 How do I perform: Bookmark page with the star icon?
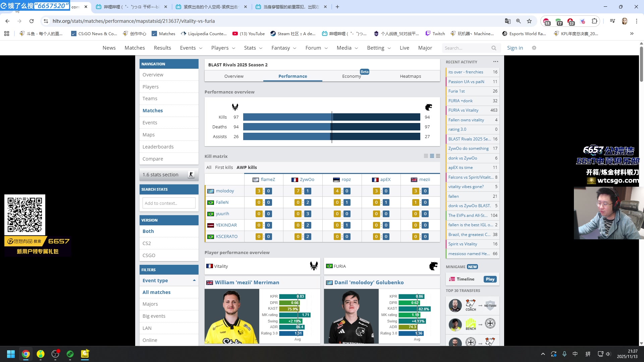click(529, 21)
